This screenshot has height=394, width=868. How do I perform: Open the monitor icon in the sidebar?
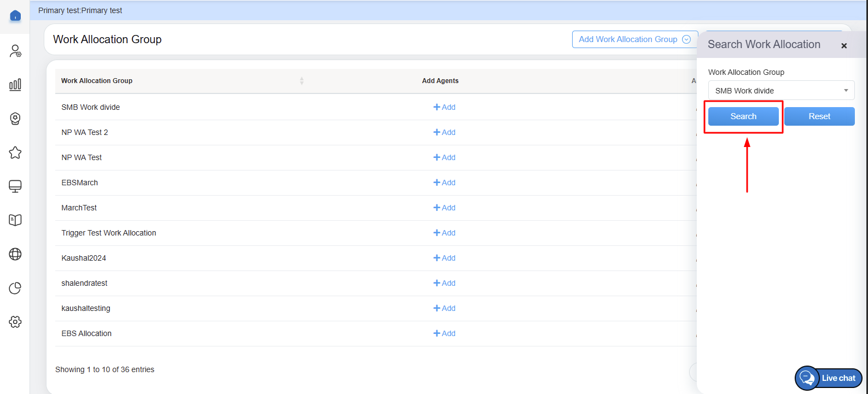coord(15,186)
